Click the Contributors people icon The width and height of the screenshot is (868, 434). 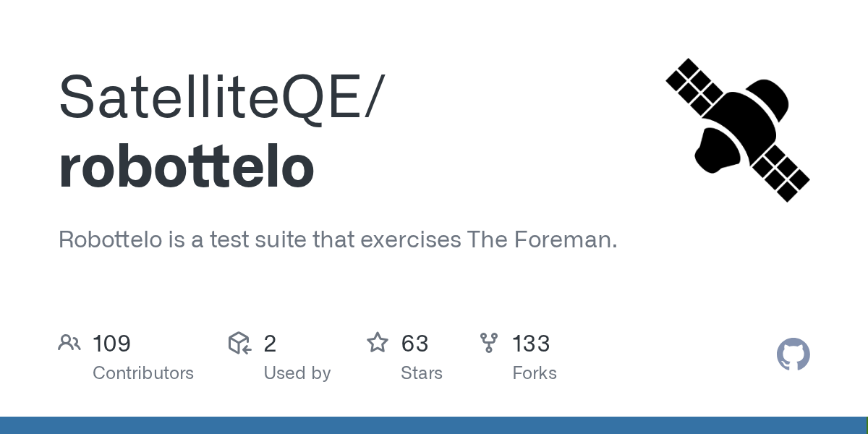coord(69,343)
